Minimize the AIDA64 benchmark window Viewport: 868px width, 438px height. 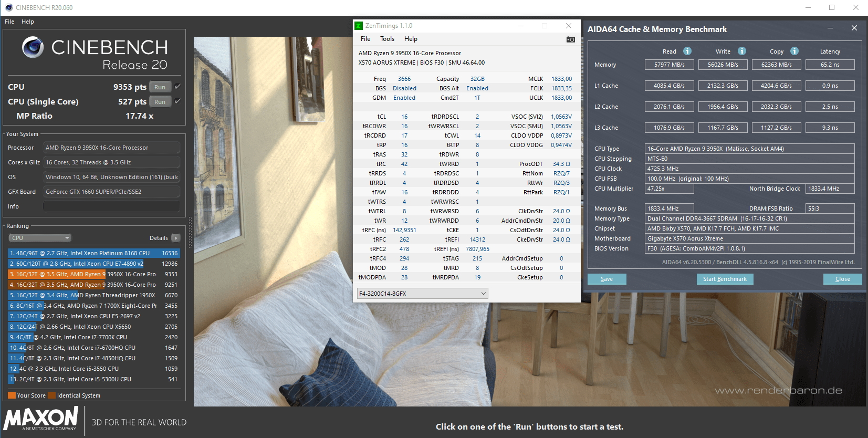tap(830, 28)
